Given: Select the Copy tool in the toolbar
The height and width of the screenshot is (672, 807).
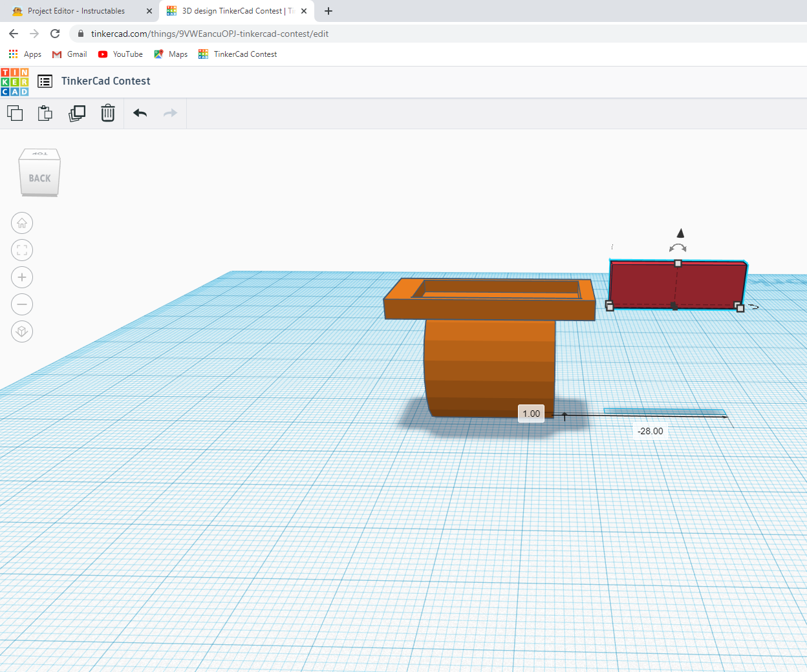Looking at the screenshot, I should (x=14, y=113).
